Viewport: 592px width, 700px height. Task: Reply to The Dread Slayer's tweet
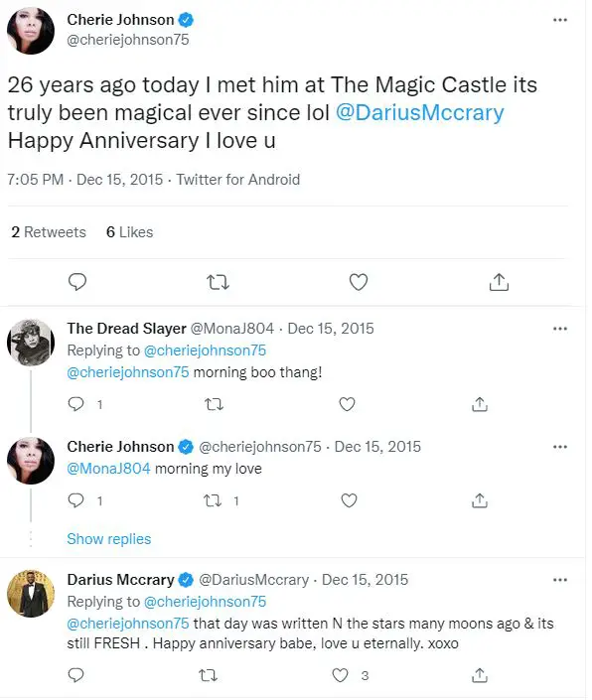coord(75,404)
